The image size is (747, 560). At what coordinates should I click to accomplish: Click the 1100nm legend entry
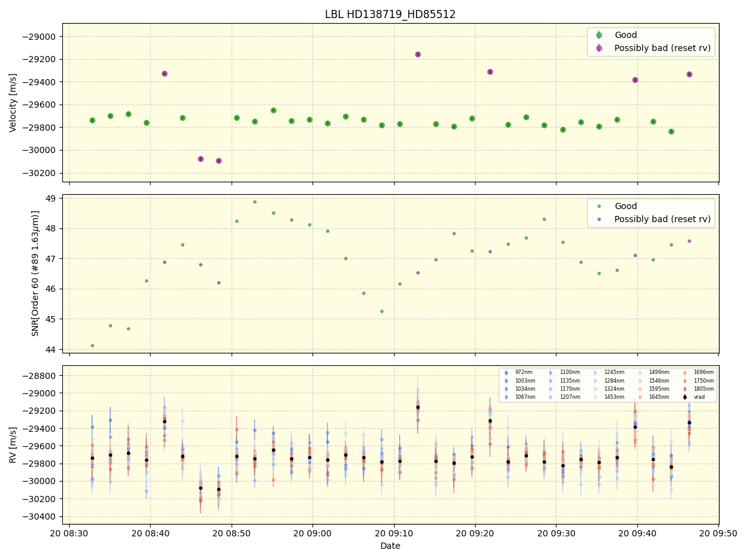click(563, 372)
